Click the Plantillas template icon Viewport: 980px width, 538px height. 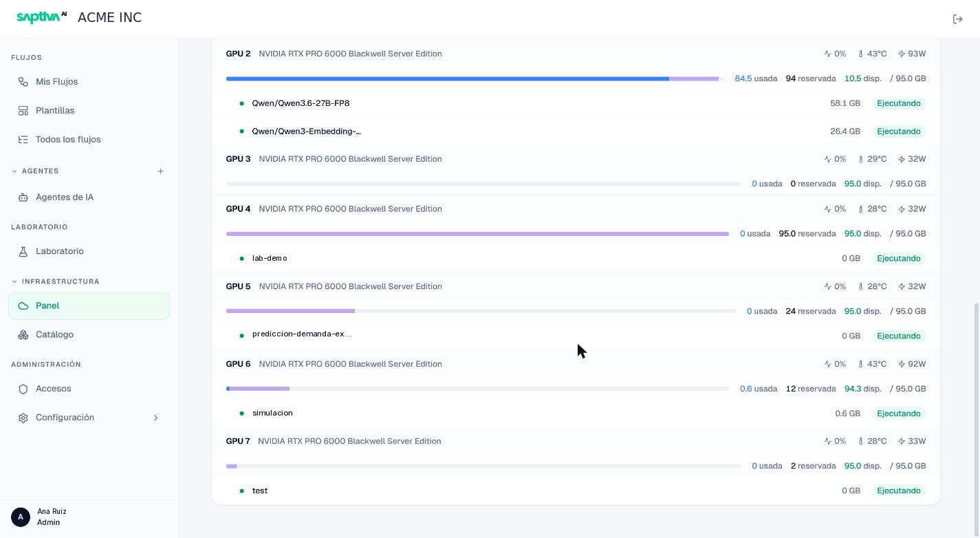point(23,111)
